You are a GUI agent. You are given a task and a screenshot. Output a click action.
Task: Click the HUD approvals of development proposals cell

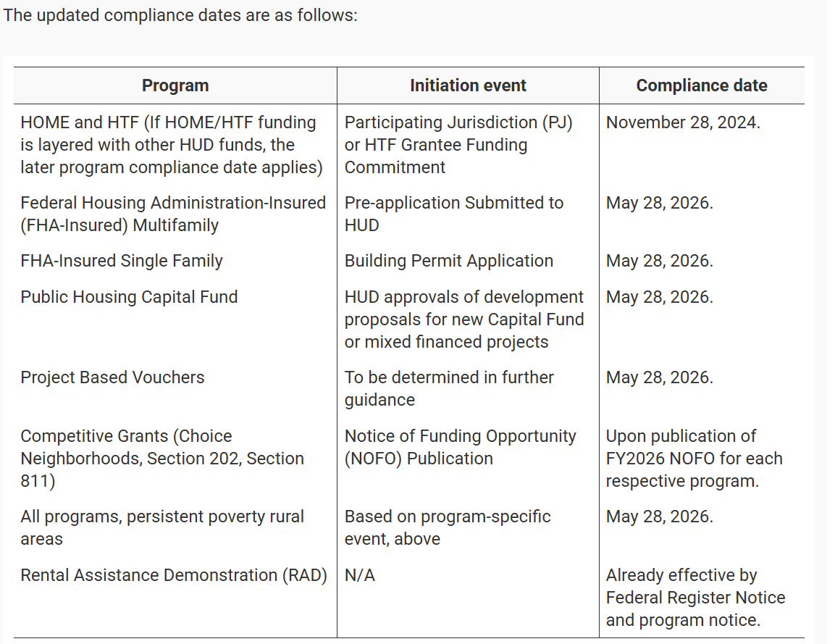[463, 319]
